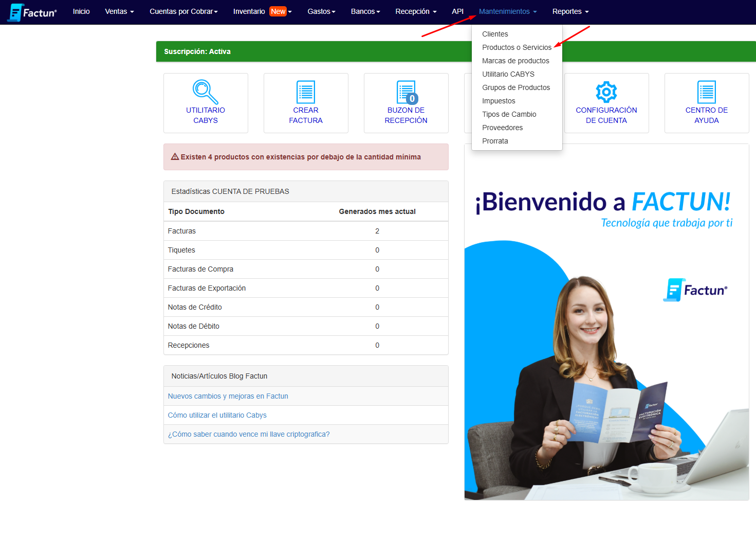Click the Suscripción: Activa banner text
756x538 pixels.
point(197,51)
